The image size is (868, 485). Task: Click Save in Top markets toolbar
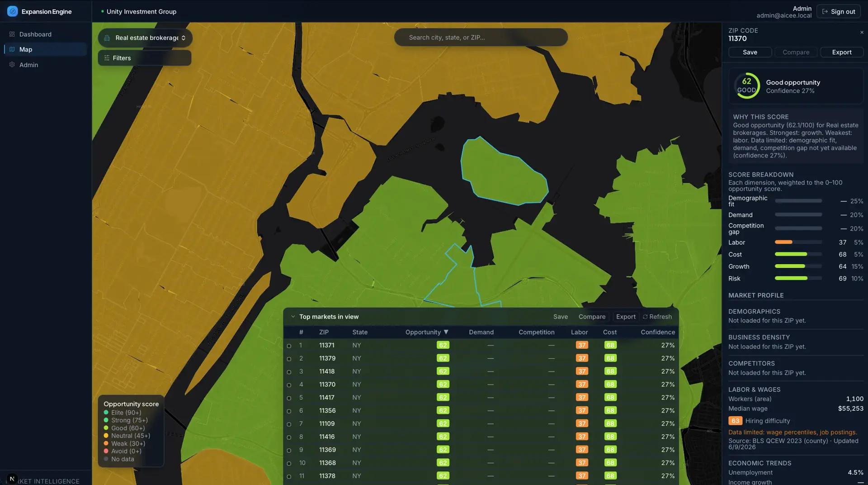coord(560,317)
